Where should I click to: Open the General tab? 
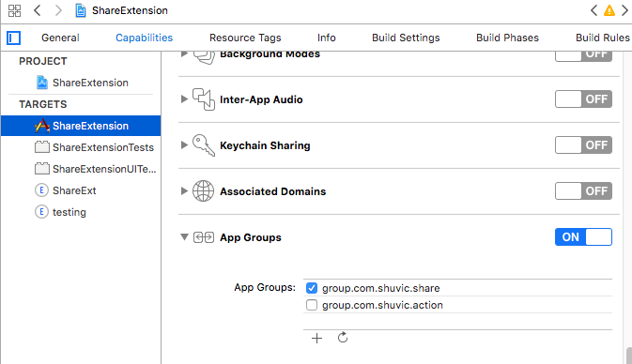pyautogui.click(x=60, y=38)
